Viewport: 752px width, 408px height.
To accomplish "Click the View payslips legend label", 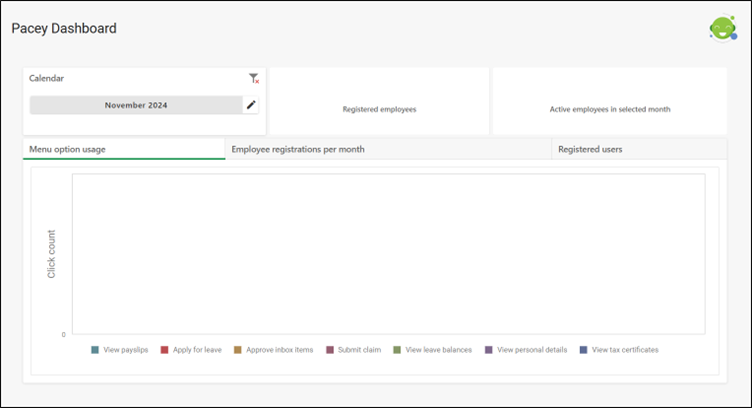I will tap(126, 350).
